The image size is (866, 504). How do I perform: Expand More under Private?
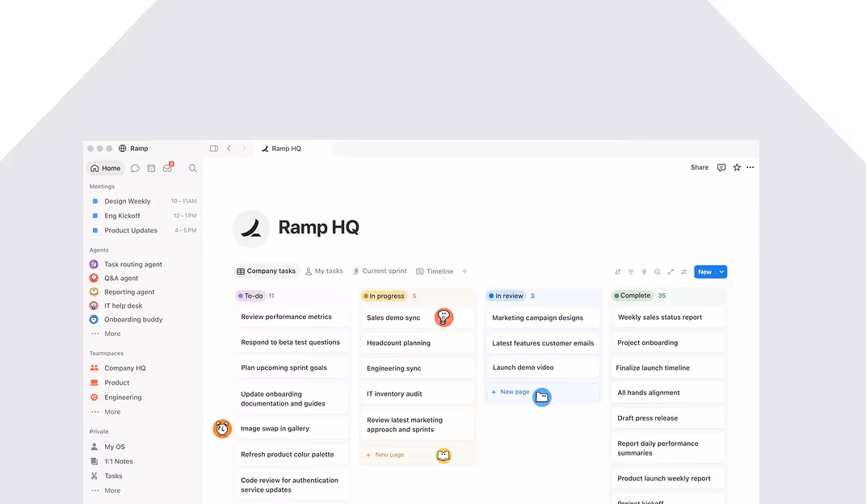pos(112,490)
